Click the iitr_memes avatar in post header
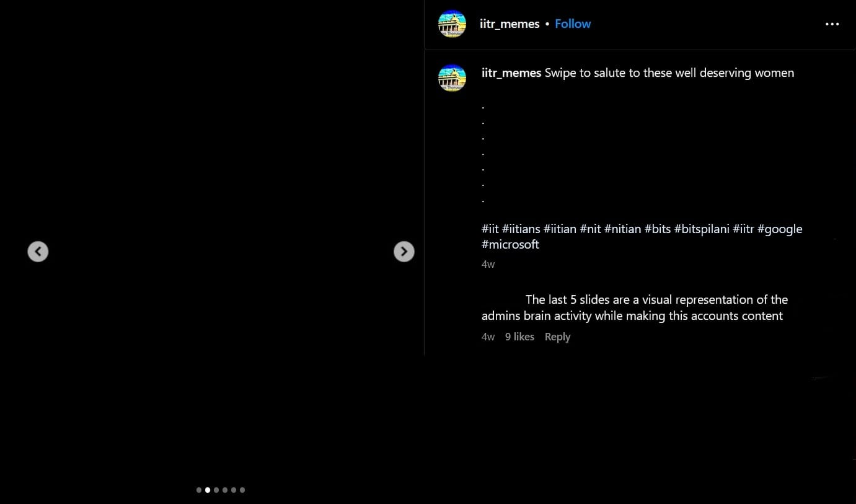856x504 pixels. click(x=452, y=24)
